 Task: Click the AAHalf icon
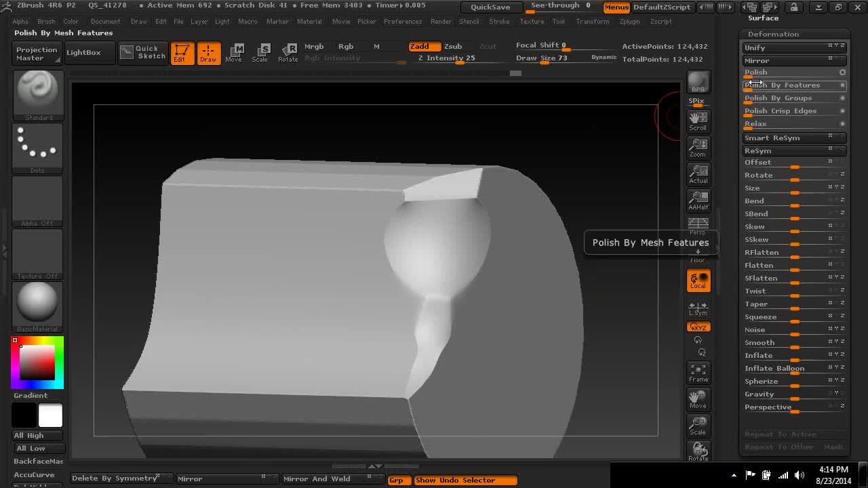pos(698,200)
